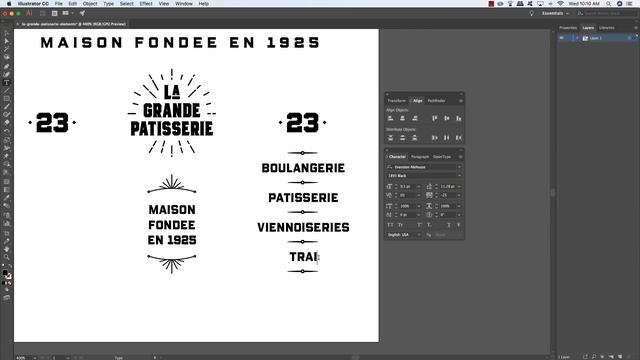Select the Paintbrush tool

point(7,107)
